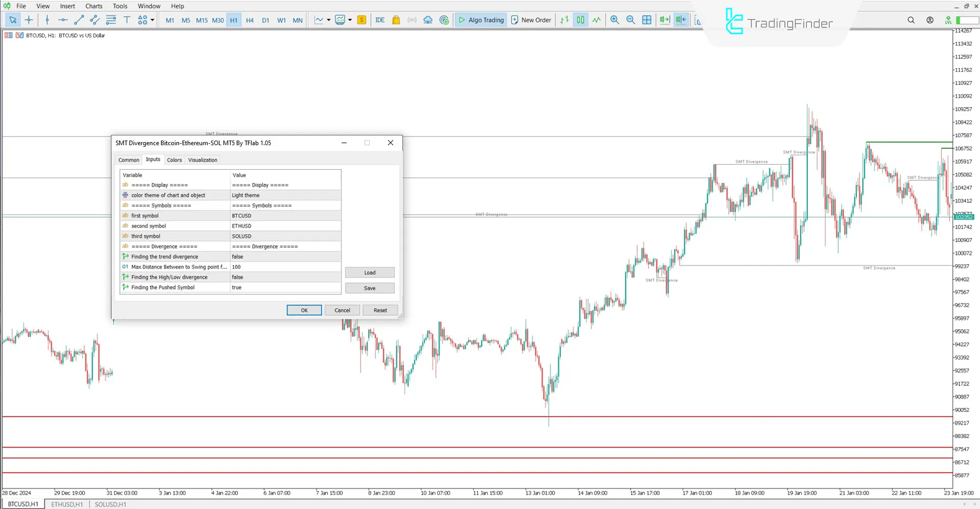Open the chart type line icon
This screenshot has height=509, width=980.
pyautogui.click(x=319, y=20)
